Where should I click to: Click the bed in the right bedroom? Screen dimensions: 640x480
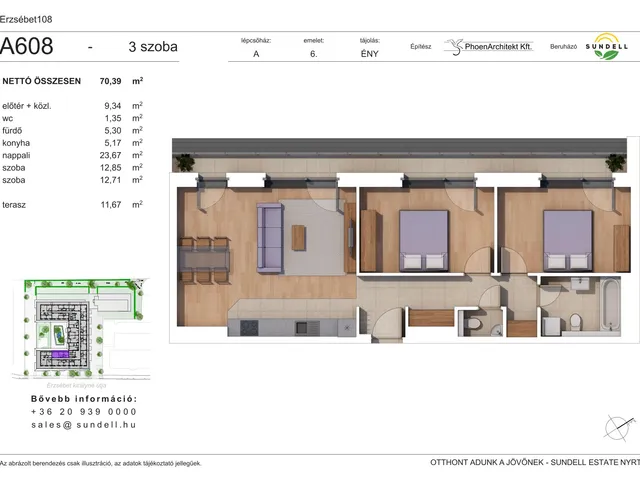568,240
